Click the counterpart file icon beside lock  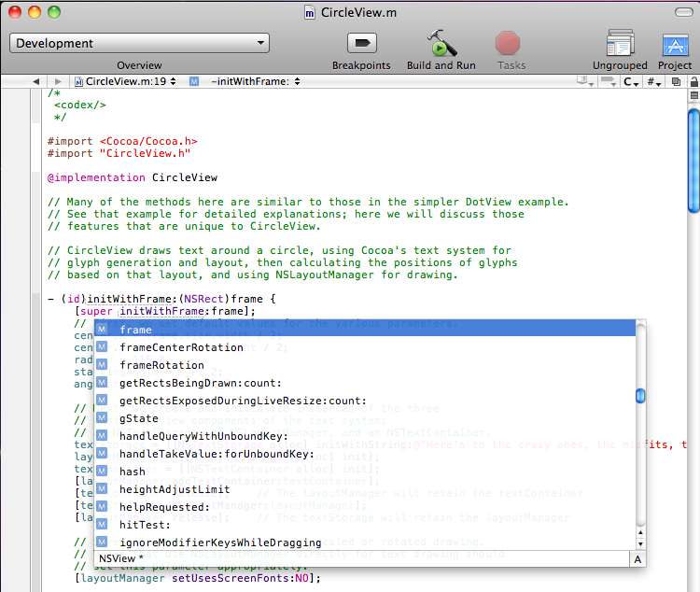[675, 82]
